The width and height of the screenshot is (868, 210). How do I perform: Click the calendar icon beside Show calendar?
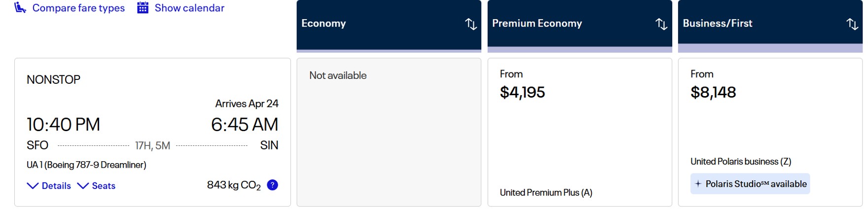click(x=143, y=8)
